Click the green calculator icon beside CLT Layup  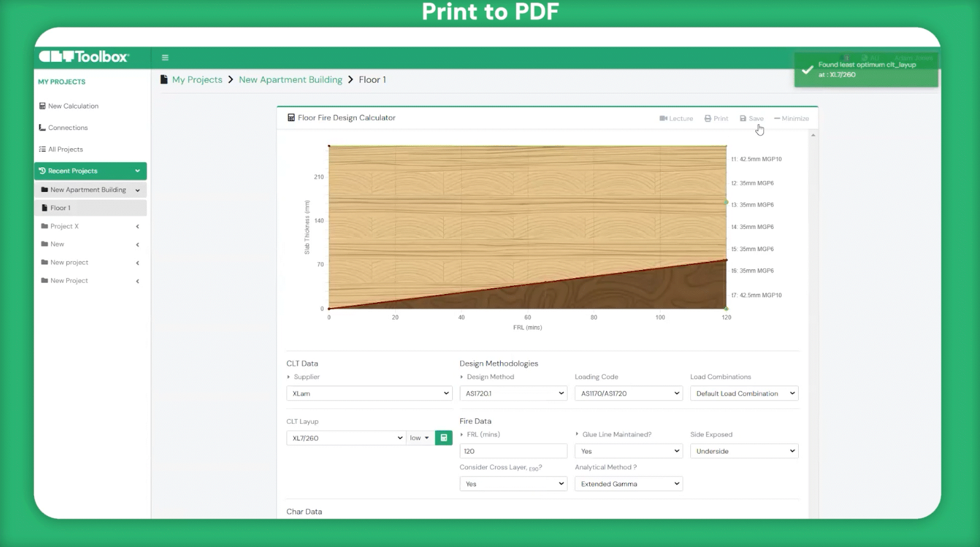(444, 438)
